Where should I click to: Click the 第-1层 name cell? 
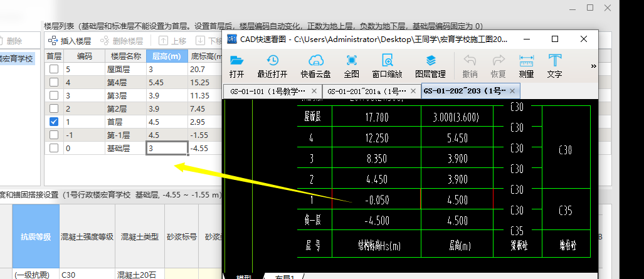point(125,135)
